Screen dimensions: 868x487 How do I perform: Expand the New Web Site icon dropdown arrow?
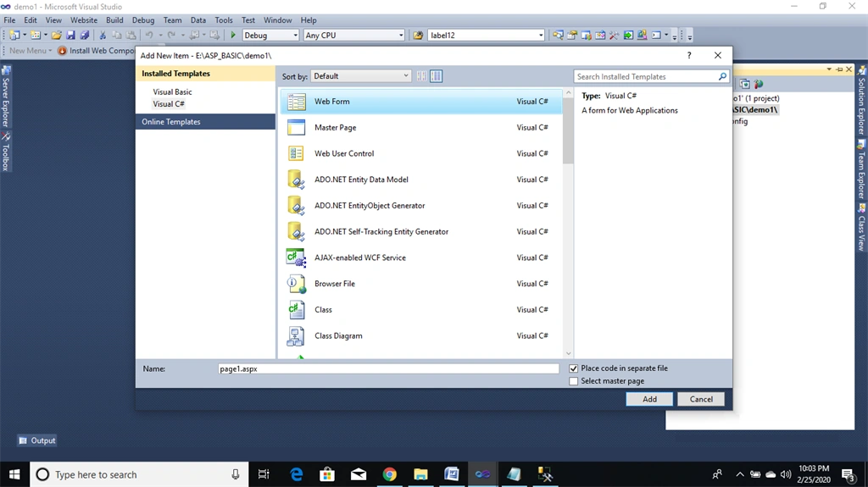25,35
